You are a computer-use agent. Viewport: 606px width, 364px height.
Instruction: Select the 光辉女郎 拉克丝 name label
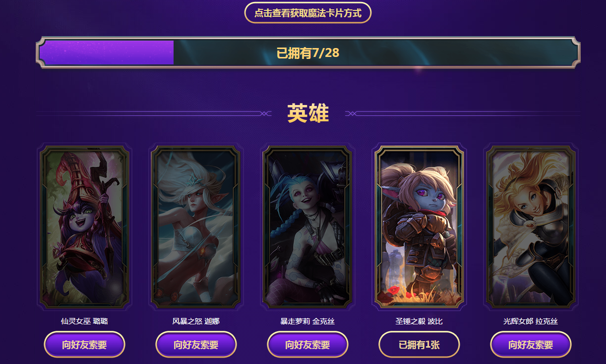point(531,321)
